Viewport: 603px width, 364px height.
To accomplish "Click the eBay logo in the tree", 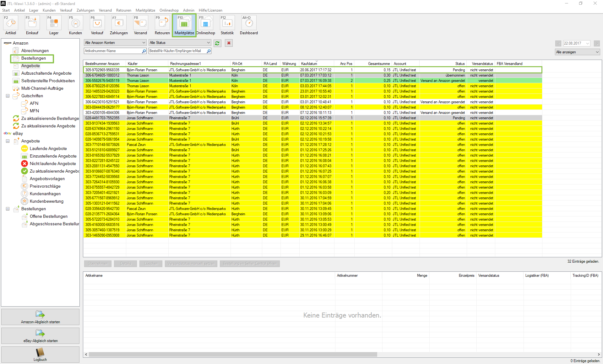I will [x=8, y=133].
